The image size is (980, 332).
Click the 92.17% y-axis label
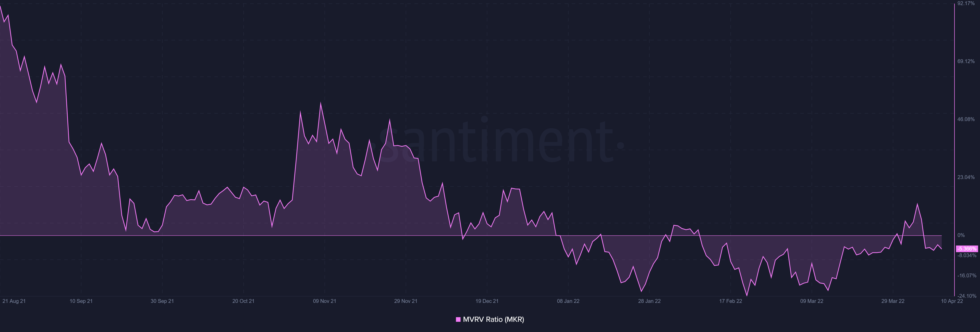(x=966, y=3)
